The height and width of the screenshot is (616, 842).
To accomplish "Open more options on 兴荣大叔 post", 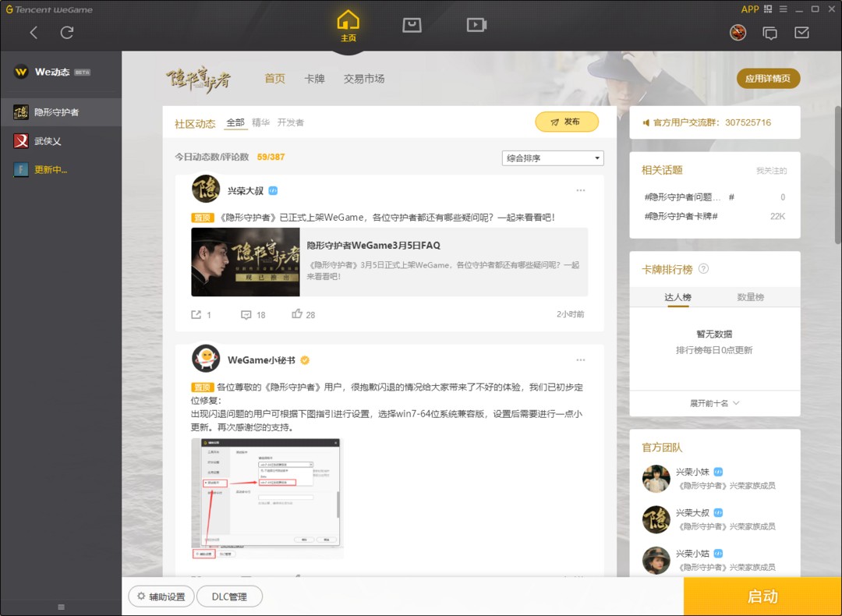I will pos(581,191).
